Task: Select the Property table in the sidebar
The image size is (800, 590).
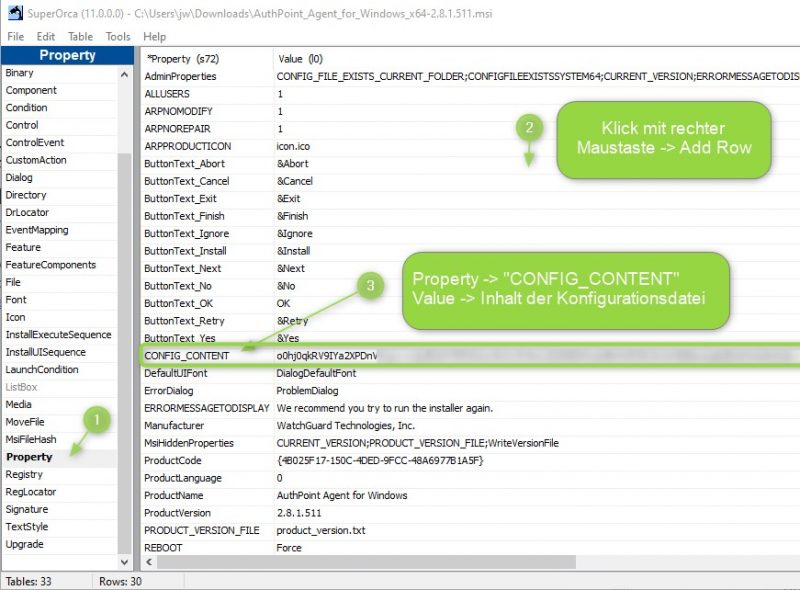Action: coord(33,457)
